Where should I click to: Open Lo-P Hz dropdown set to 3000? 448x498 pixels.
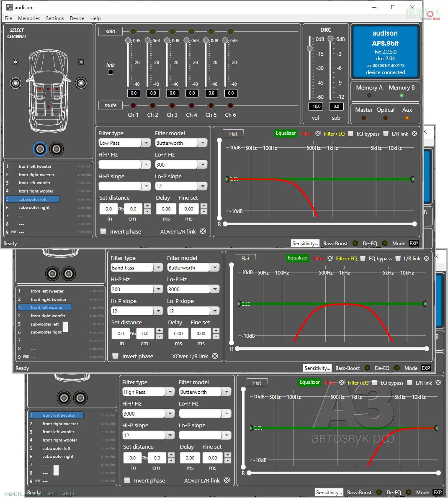pyautogui.click(x=193, y=289)
